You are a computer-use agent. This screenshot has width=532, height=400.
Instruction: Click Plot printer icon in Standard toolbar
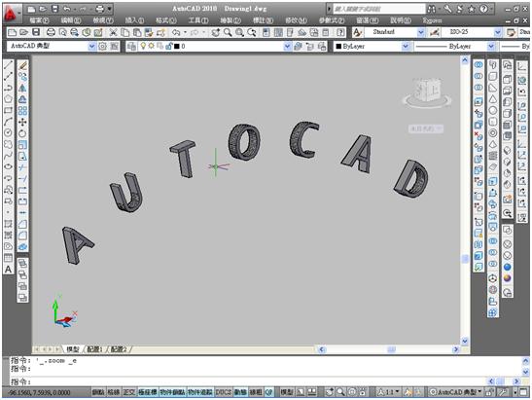click(x=51, y=32)
